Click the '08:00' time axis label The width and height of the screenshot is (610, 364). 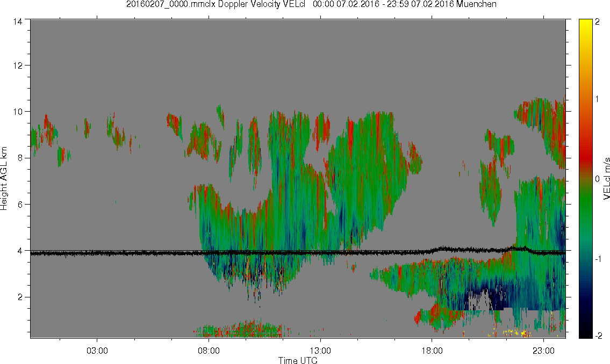(x=209, y=351)
